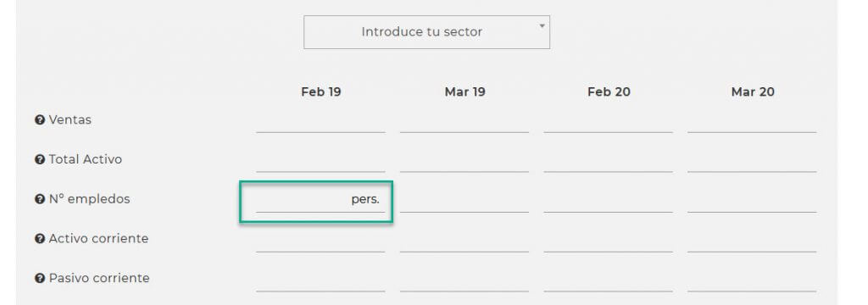Click the help icon beside Total Activo
Viewport: 868px width, 305px height.
(39, 159)
